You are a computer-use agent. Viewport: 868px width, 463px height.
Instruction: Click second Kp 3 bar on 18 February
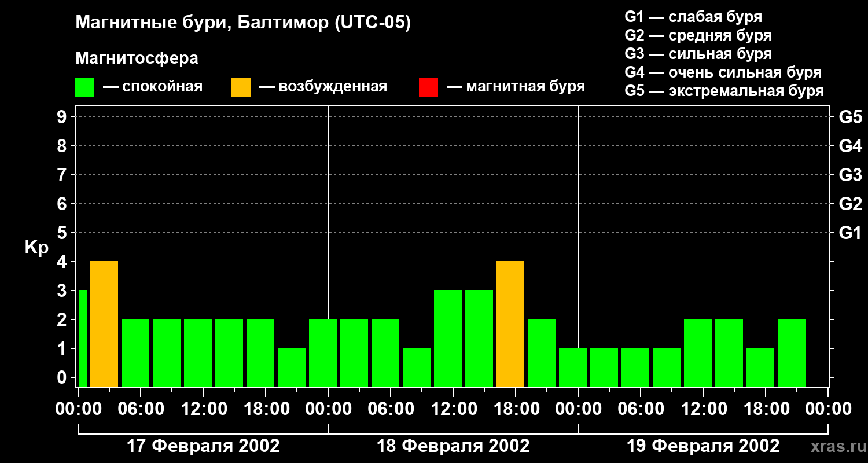(x=479, y=338)
